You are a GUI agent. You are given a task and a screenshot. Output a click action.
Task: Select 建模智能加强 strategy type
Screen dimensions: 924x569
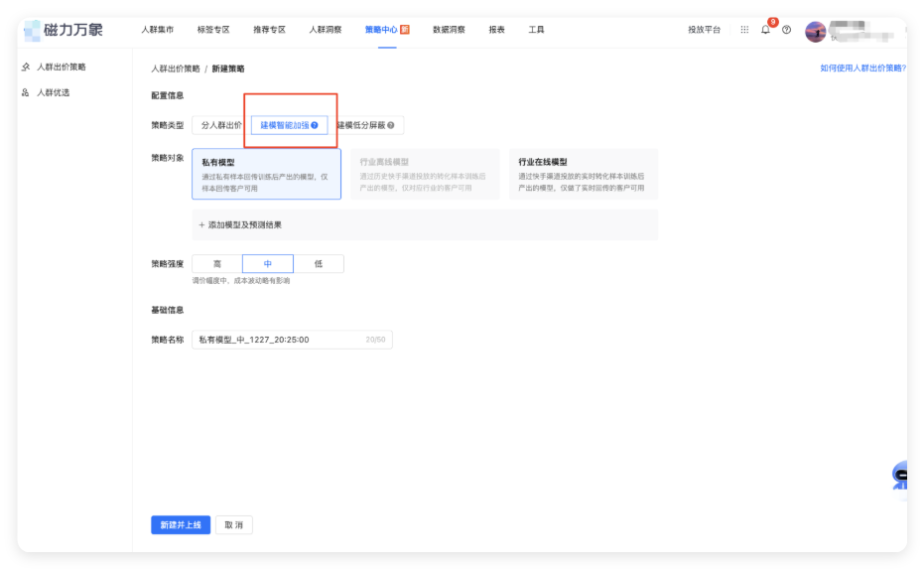pos(290,125)
